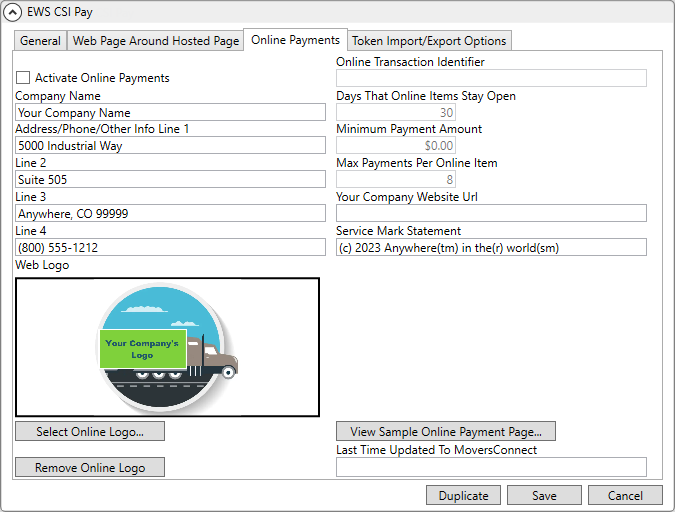Click the EWS CSI Pay header title
Image resolution: width=675 pixels, height=512 pixels.
click(x=60, y=12)
